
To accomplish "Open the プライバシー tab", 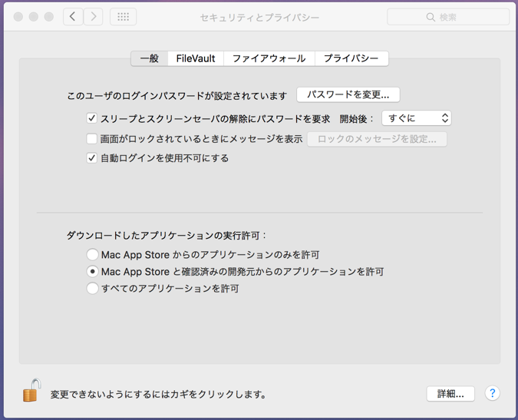I will [x=351, y=58].
